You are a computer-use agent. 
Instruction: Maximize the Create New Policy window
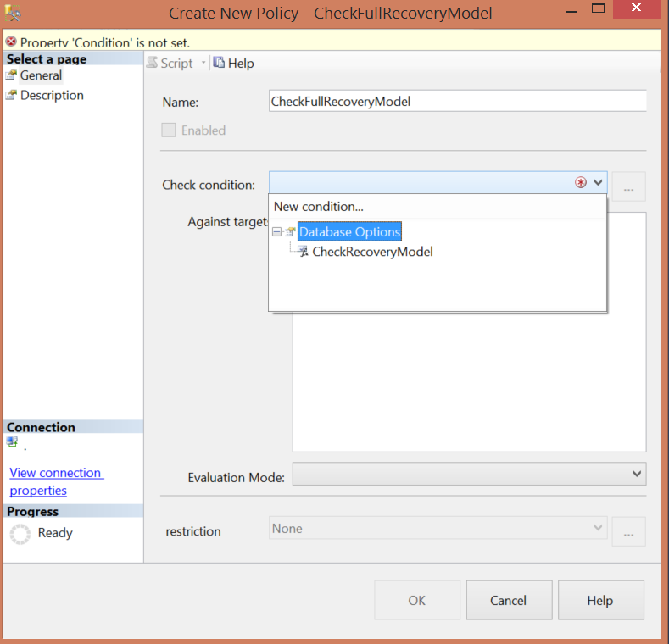point(598,8)
